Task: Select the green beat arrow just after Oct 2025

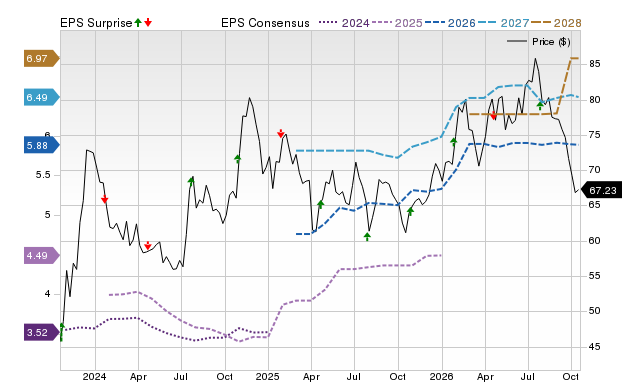Action: 410,211
